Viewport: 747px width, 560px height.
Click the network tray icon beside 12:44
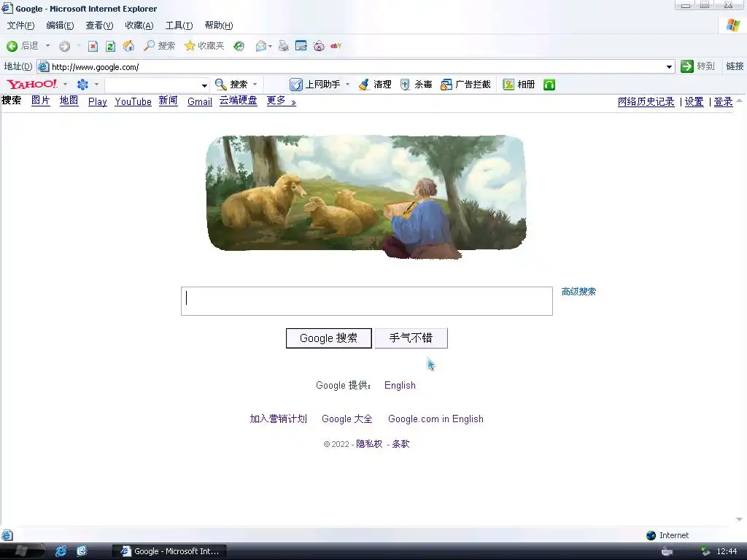point(705,551)
